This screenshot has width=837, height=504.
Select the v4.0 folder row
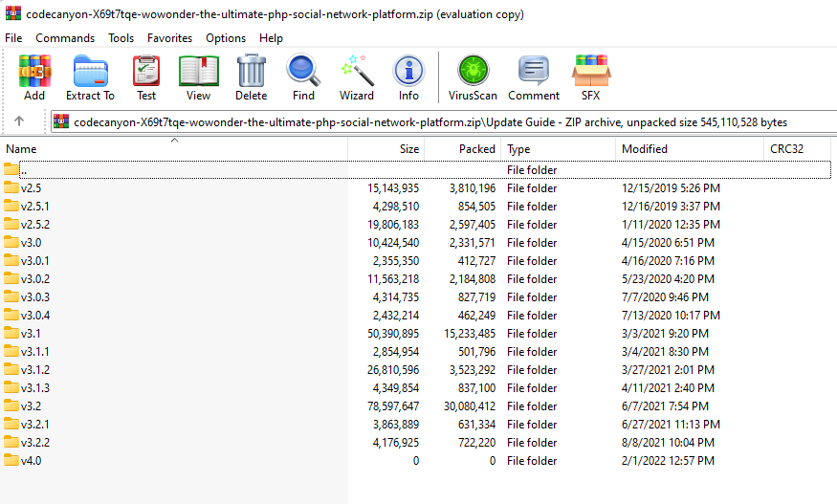[31, 461]
